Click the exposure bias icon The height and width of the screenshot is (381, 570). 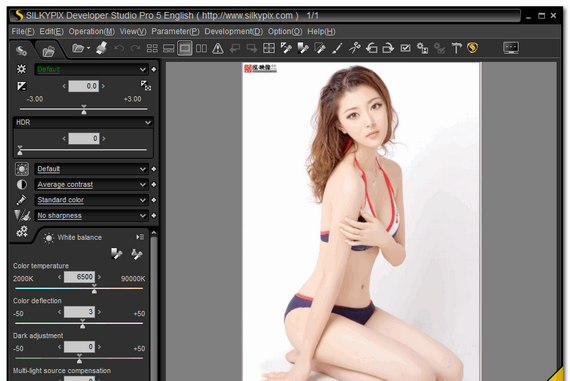coord(21,86)
